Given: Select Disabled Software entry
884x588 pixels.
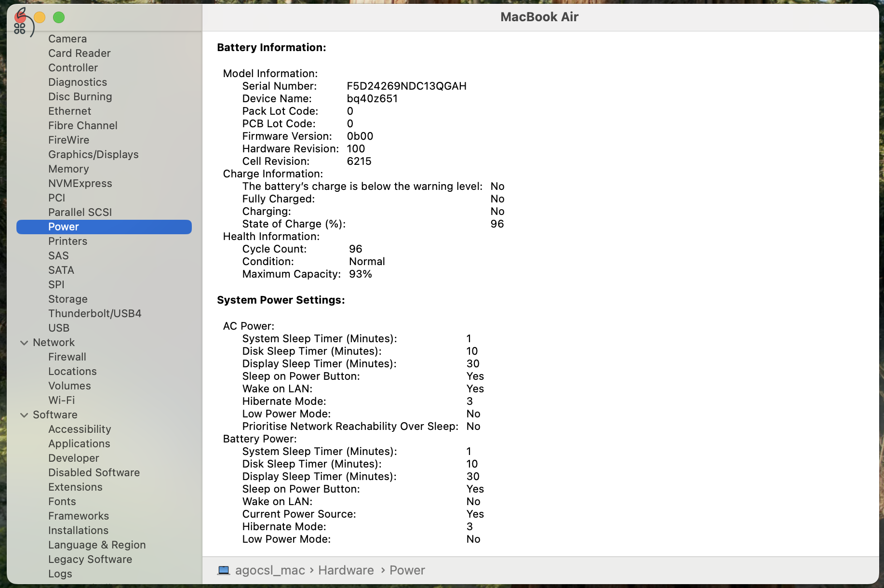Looking at the screenshot, I should pyautogui.click(x=94, y=472).
